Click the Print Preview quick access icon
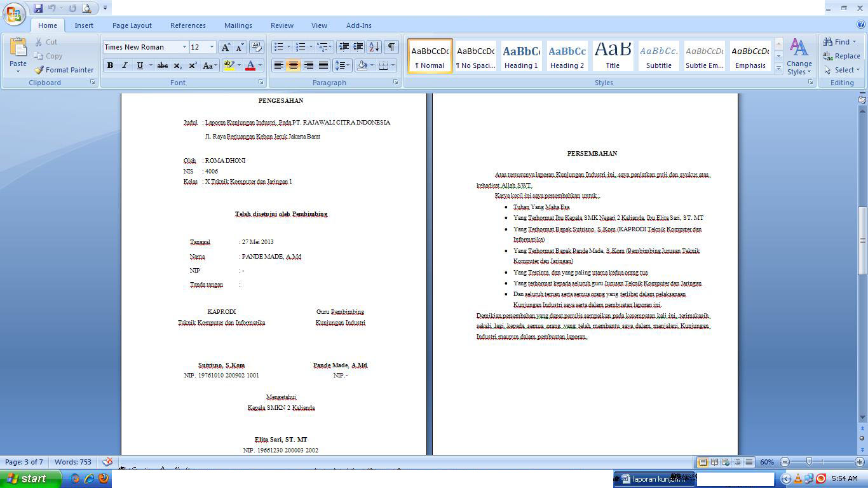 [86, 8]
